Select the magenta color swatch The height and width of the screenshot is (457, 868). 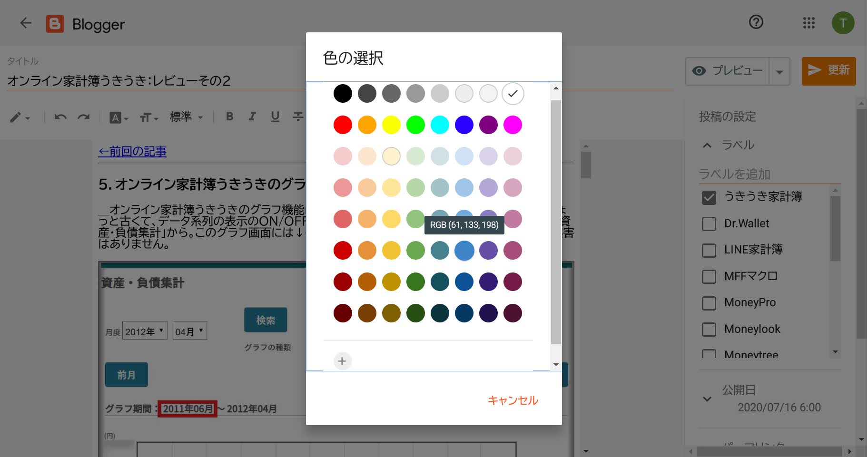pos(513,125)
